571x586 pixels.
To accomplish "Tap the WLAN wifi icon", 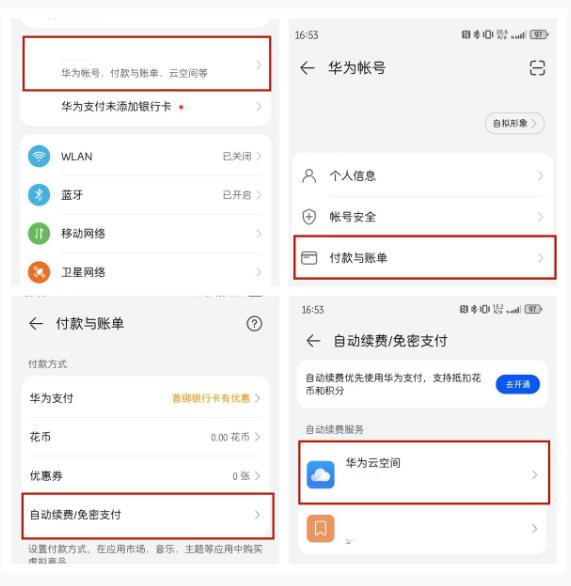I will [x=39, y=156].
